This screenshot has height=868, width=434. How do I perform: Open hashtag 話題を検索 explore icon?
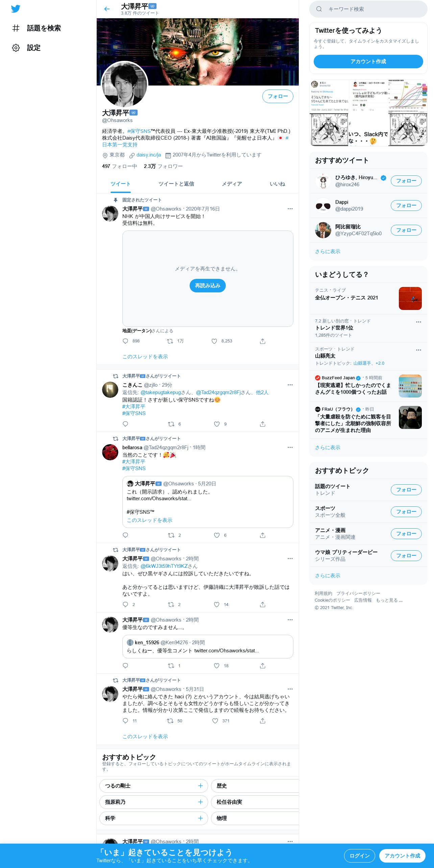point(16,28)
